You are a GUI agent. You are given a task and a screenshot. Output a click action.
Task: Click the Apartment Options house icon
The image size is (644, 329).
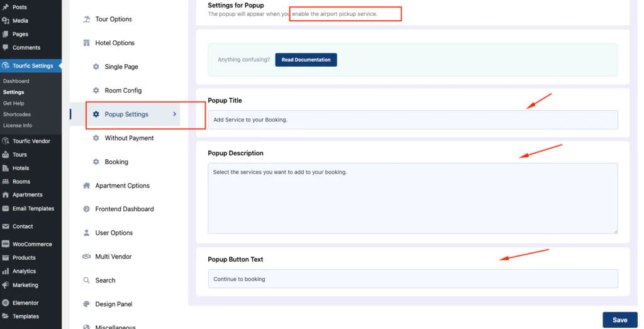point(86,186)
